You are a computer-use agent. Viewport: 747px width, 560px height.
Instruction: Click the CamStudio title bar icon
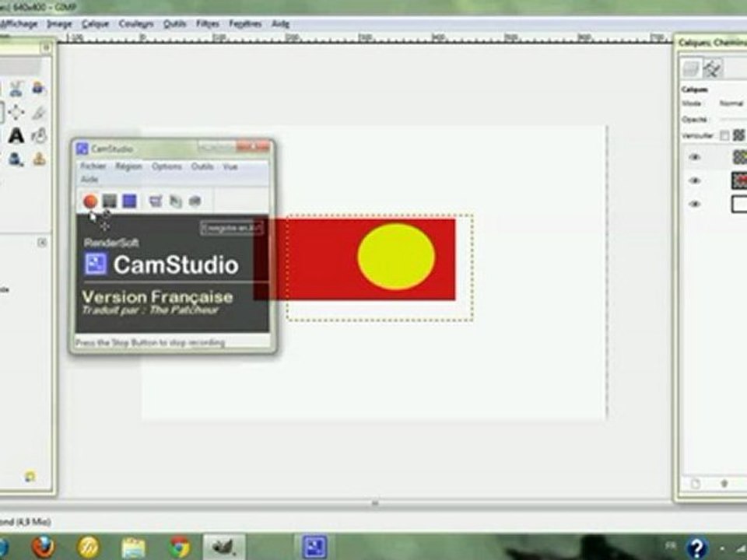pyautogui.click(x=82, y=149)
